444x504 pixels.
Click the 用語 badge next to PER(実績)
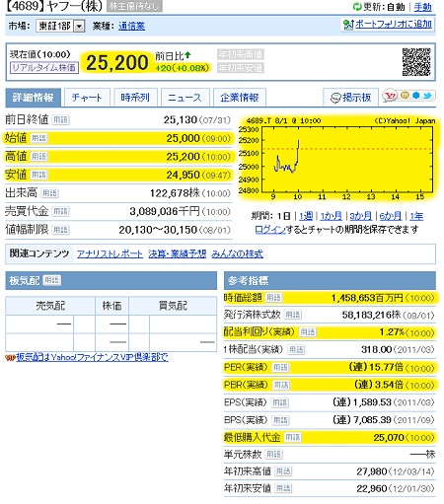pyautogui.click(x=280, y=368)
